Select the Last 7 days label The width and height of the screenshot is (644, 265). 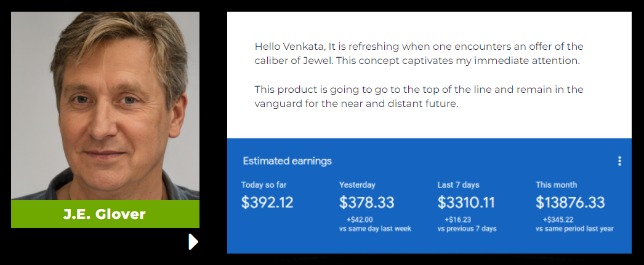(458, 185)
